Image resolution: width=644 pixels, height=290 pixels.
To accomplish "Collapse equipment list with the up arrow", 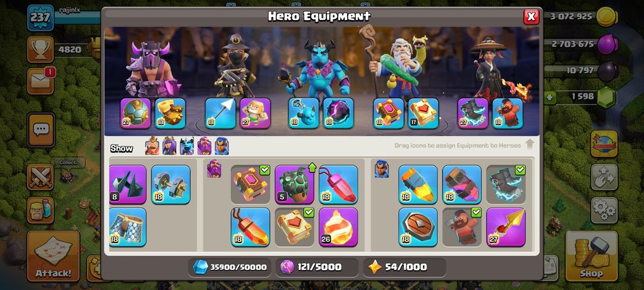I will click(x=529, y=144).
